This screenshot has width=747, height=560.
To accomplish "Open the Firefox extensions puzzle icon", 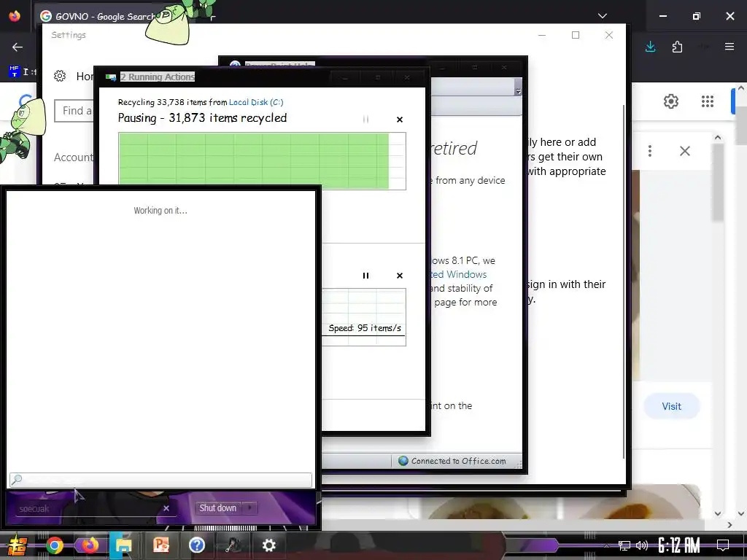I will (677, 47).
